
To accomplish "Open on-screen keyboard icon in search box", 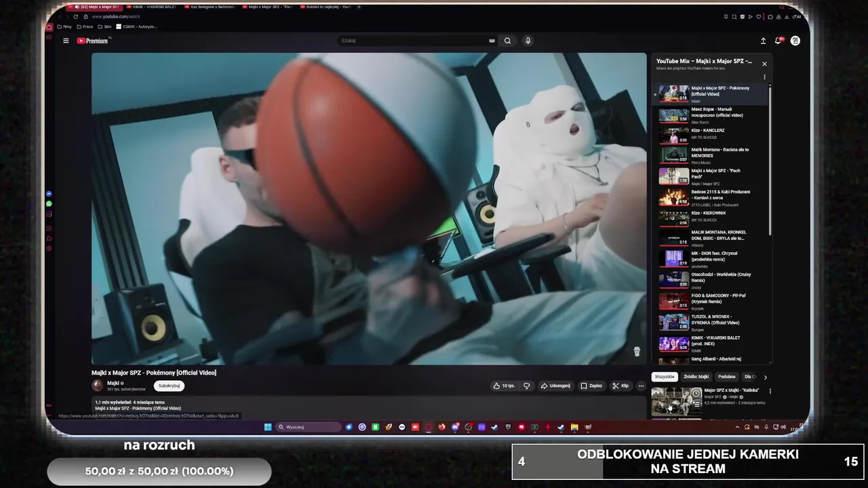I will (492, 41).
